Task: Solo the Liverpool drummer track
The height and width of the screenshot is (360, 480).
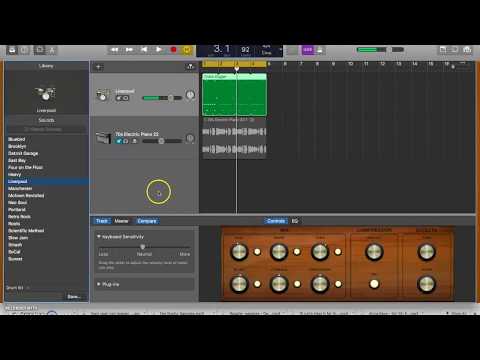Action: pyautogui.click(x=126, y=98)
